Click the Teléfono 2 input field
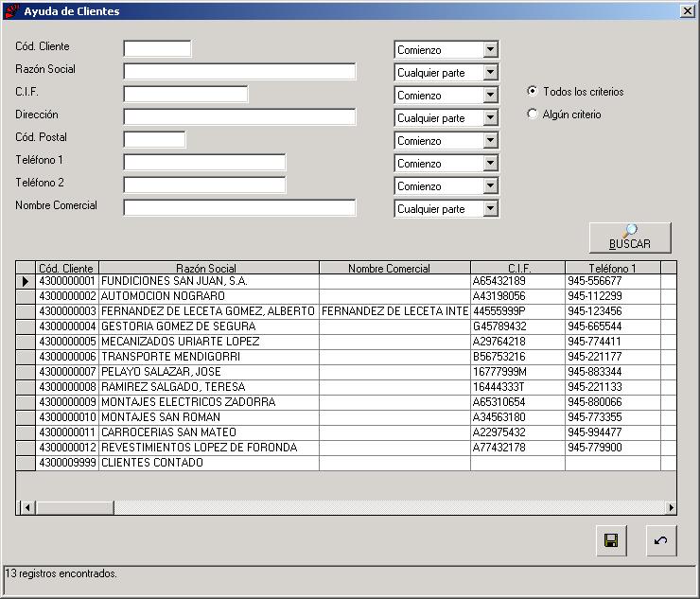This screenshot has height=599, width=700. 205,185
